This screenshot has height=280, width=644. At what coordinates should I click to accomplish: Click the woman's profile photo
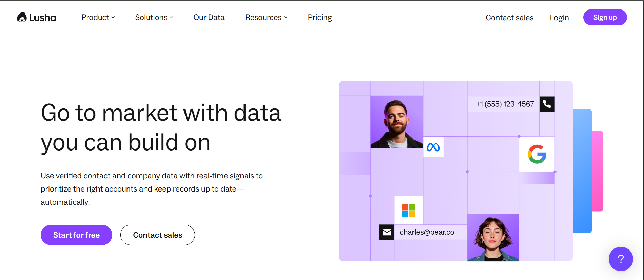(x=493, y=238)
